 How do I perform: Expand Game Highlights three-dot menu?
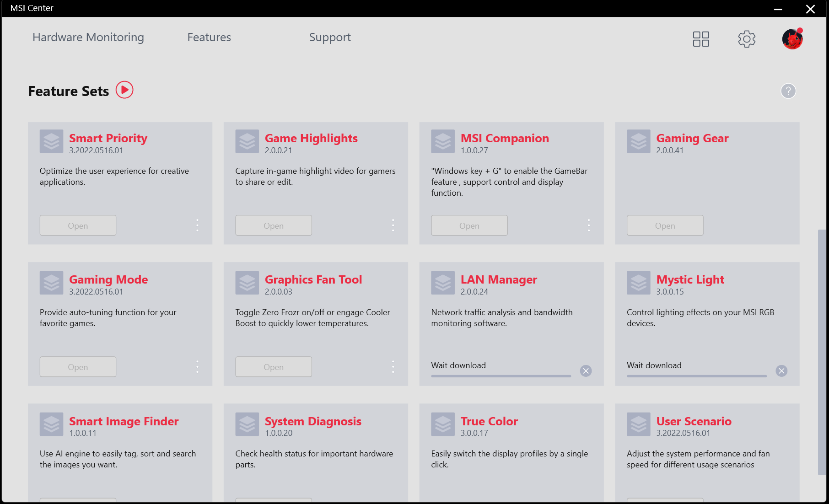[393, 225]
